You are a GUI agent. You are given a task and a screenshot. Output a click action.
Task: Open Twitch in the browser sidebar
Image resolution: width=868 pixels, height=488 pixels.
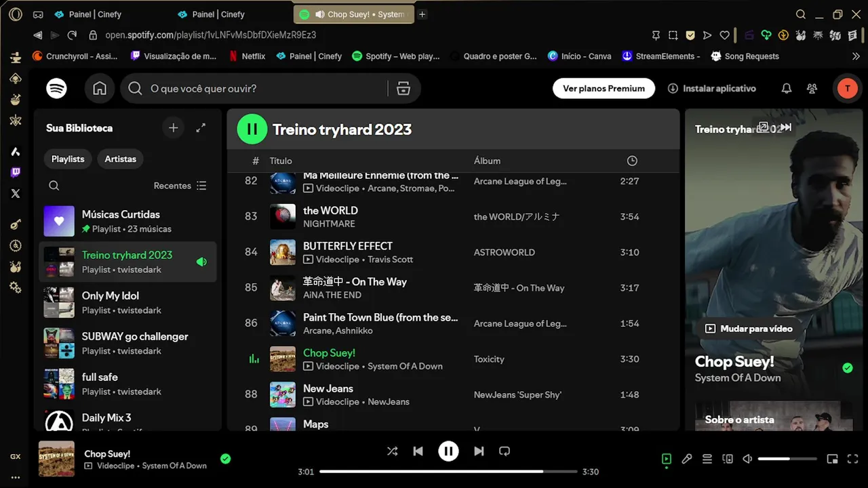pos(16,173)
